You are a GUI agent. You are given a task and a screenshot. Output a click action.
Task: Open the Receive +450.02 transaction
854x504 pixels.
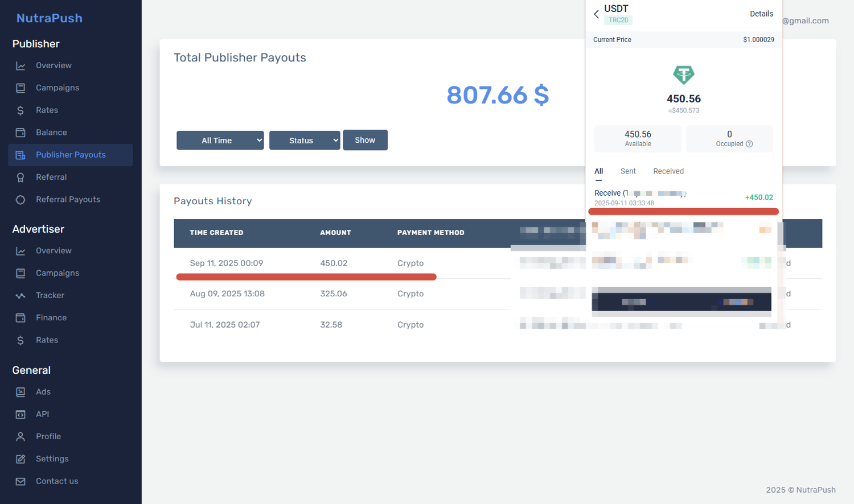tap(684, 197)
